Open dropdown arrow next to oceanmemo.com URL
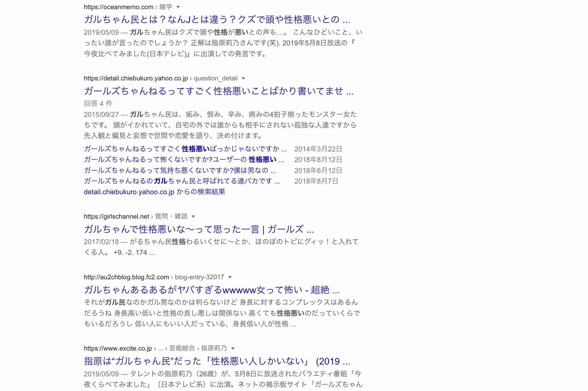 click(x=178, y=7)
